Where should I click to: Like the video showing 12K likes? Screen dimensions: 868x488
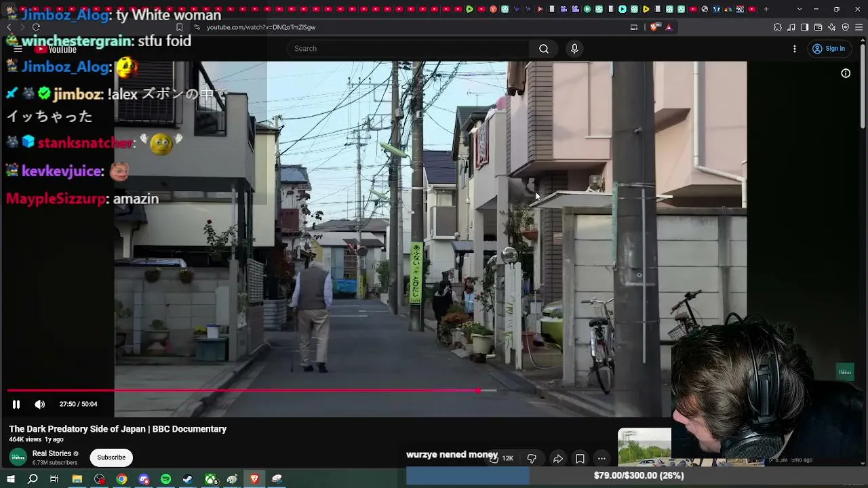pyautogui.click(x=501, y=459)
